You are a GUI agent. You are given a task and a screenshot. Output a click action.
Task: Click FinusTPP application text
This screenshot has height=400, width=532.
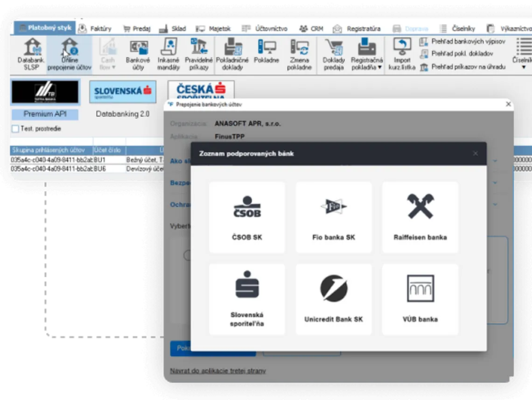pos(230,137)
